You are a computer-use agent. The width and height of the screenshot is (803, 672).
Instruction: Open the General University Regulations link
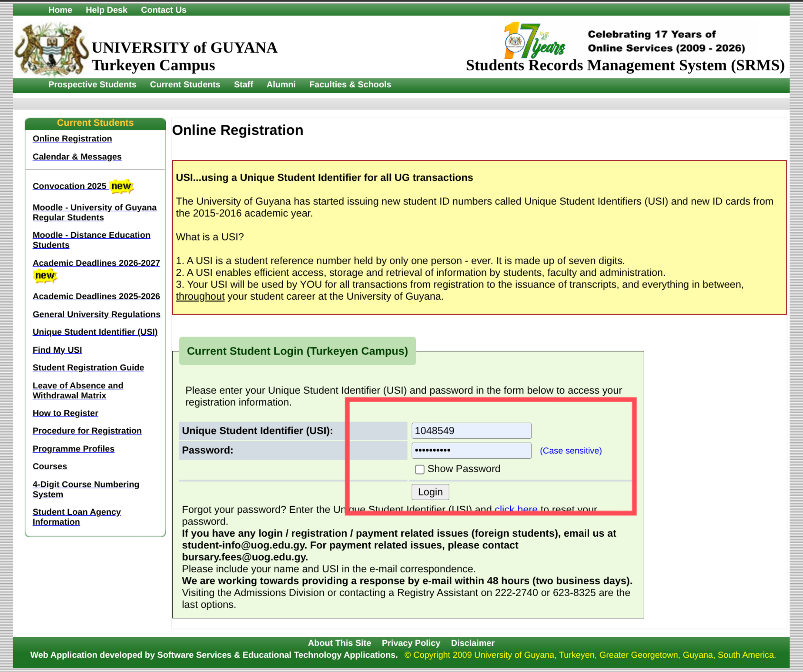point(96,314)
